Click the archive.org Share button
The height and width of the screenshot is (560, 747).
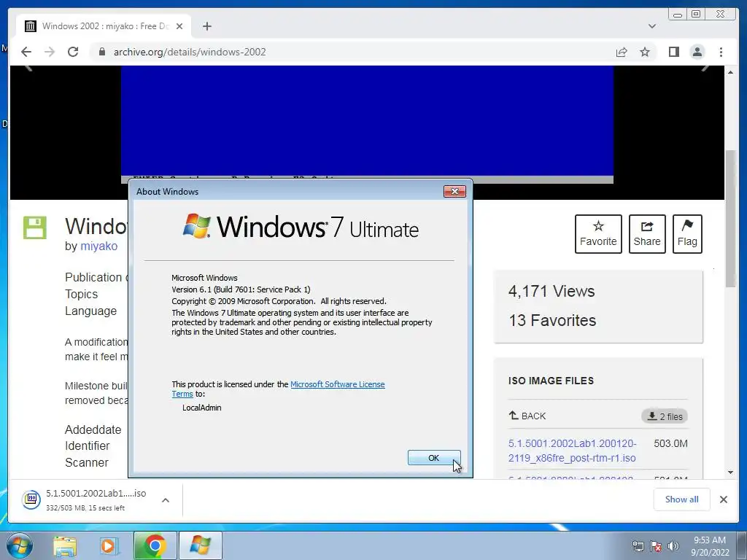(647, 234)
